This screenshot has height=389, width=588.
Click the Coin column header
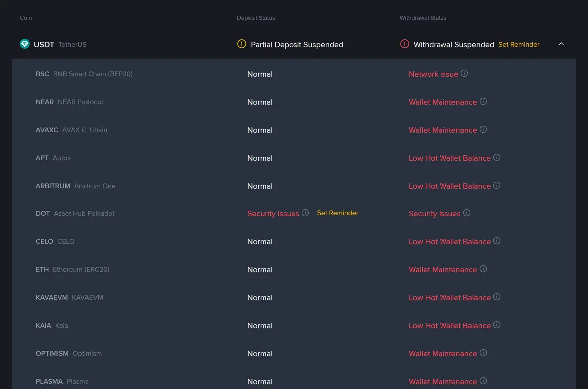(x=26, y=18)
